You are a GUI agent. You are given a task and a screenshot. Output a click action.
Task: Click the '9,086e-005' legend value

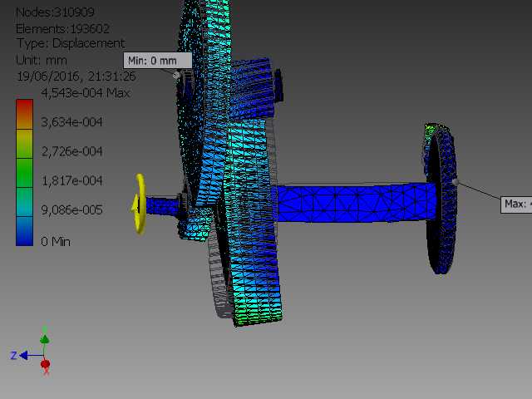[71, 209]
